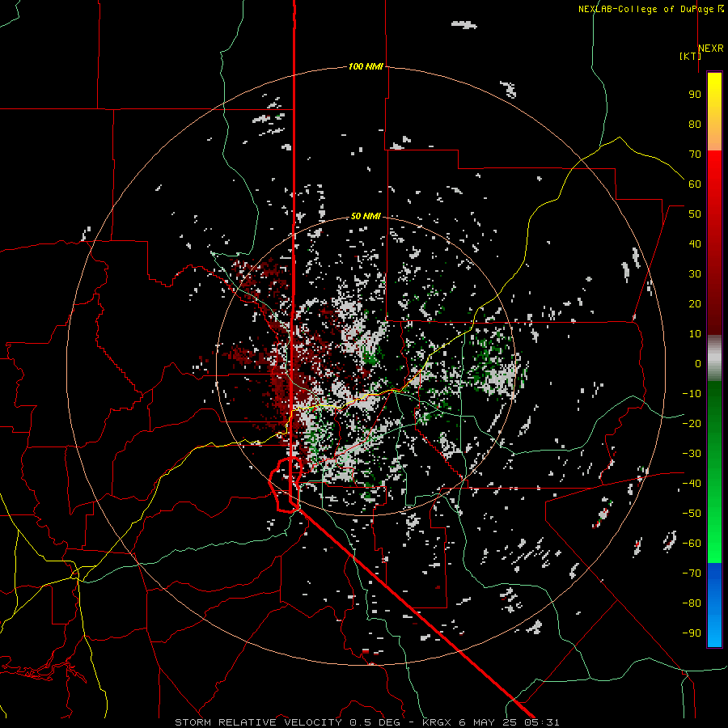
Task: Click the -70 value on the velocity scale
Action: 692,573
